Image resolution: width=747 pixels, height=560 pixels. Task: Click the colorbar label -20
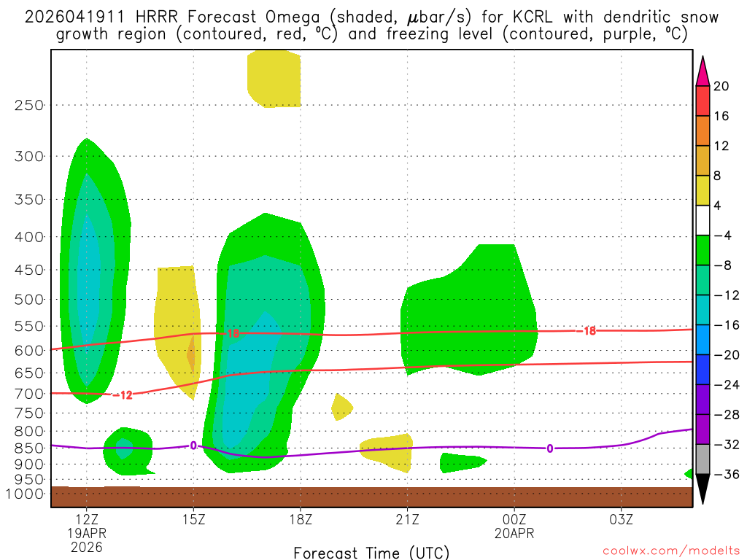727,355
